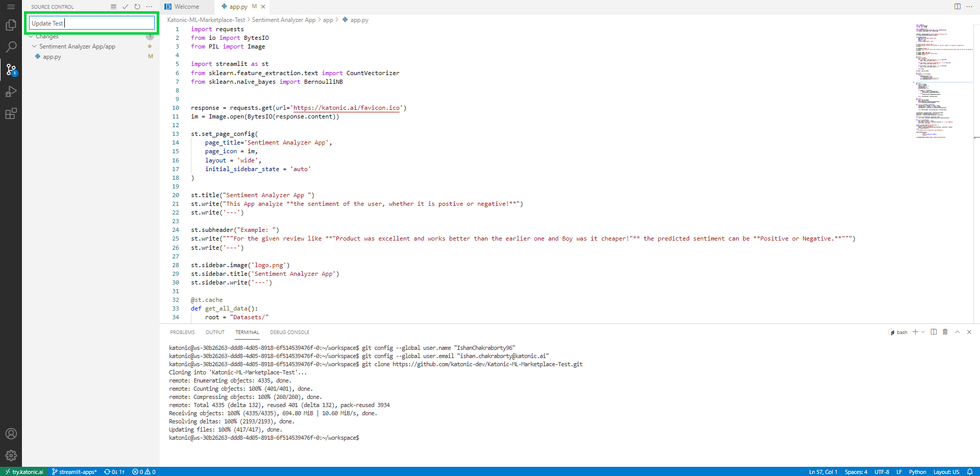Open the Search view in activity bar
The image size is (980, 476).
click(x=11, y=47)
